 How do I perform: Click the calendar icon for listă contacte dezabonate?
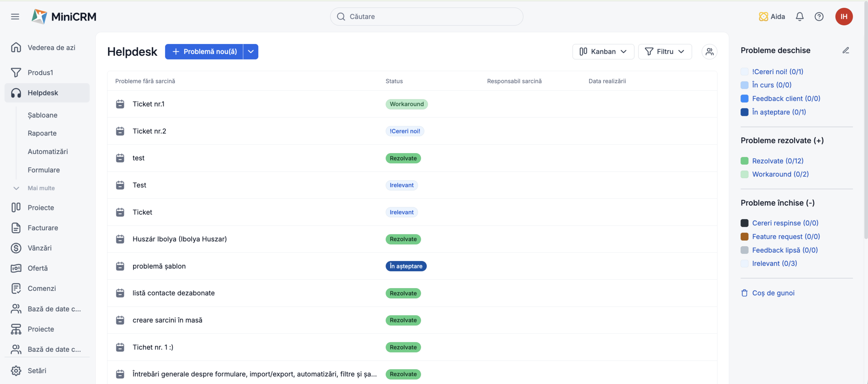[x=120, y=293]
